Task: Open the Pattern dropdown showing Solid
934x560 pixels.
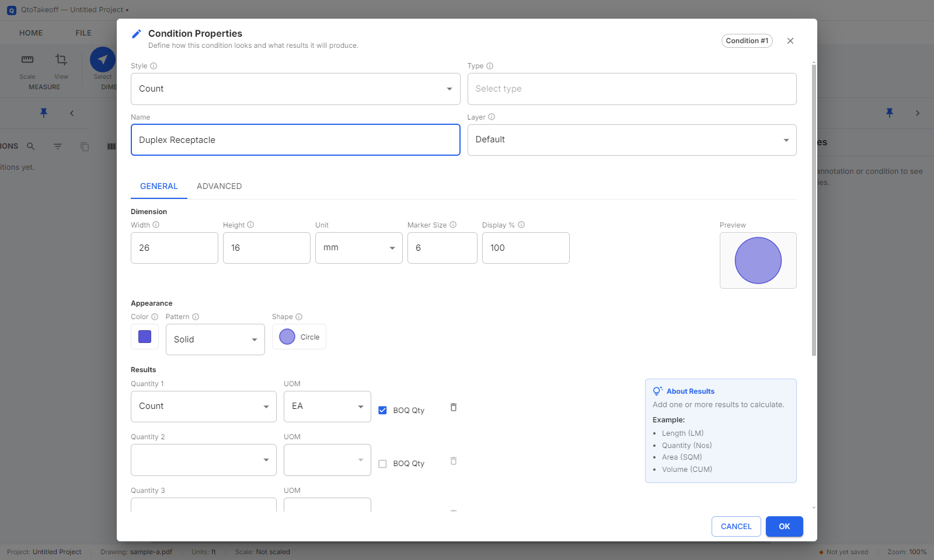Action: 215,339
